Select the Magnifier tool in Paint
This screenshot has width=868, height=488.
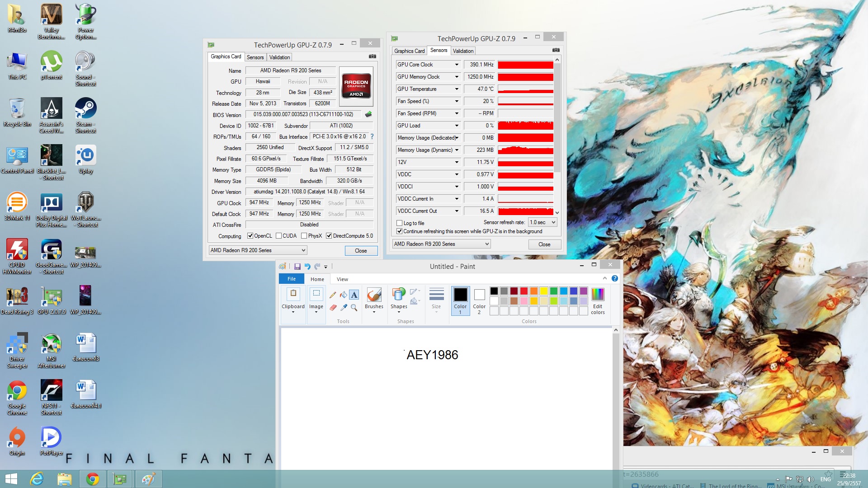click(354, 308)
